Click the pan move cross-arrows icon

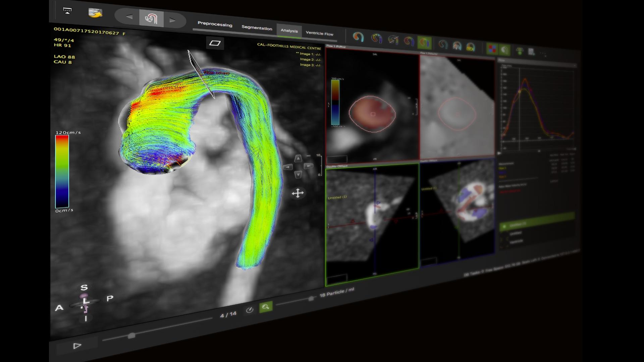pyautogui.click(x=298, y=193)
